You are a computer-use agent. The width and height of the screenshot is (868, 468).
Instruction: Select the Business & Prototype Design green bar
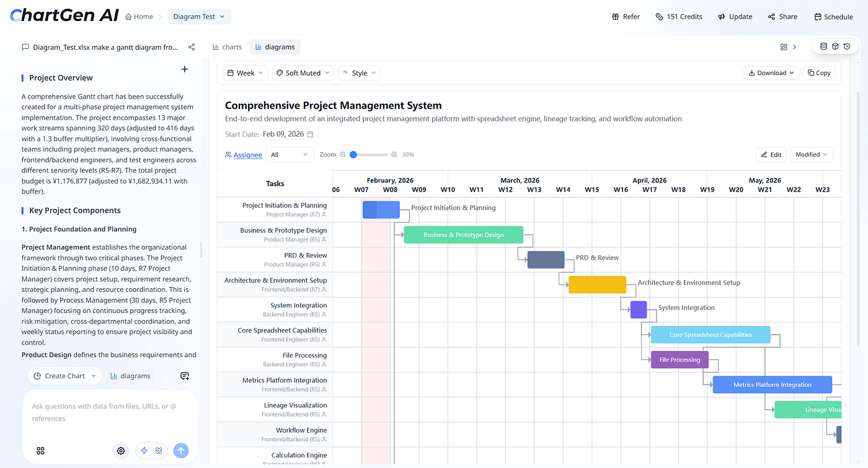464,235
